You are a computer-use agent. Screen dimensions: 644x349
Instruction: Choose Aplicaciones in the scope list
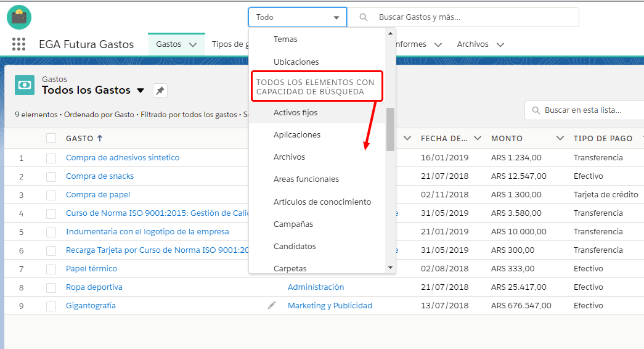[x=317, y=135]
